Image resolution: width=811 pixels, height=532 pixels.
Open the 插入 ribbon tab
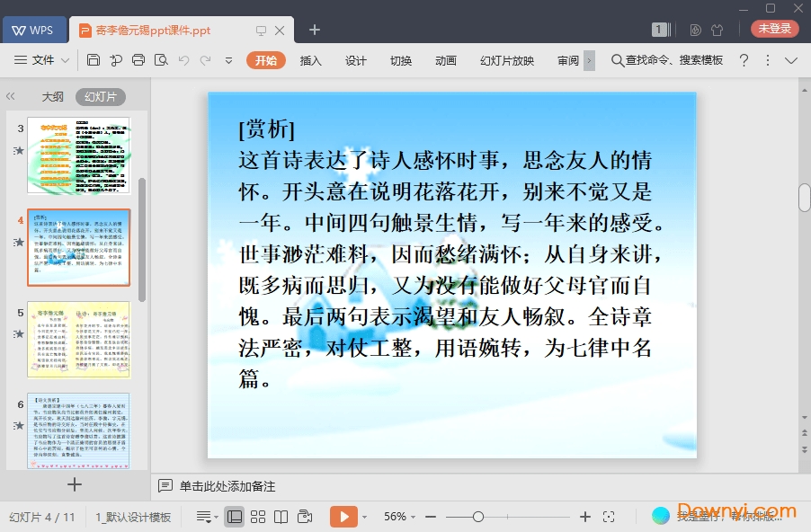[x=310, y=60]
